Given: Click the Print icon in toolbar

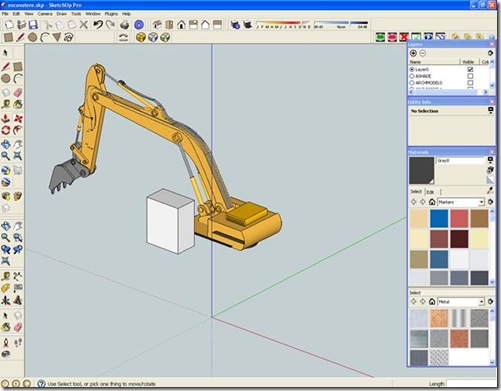Looking at the screenshot, I should pyautogui.click(x=124, y=25).
